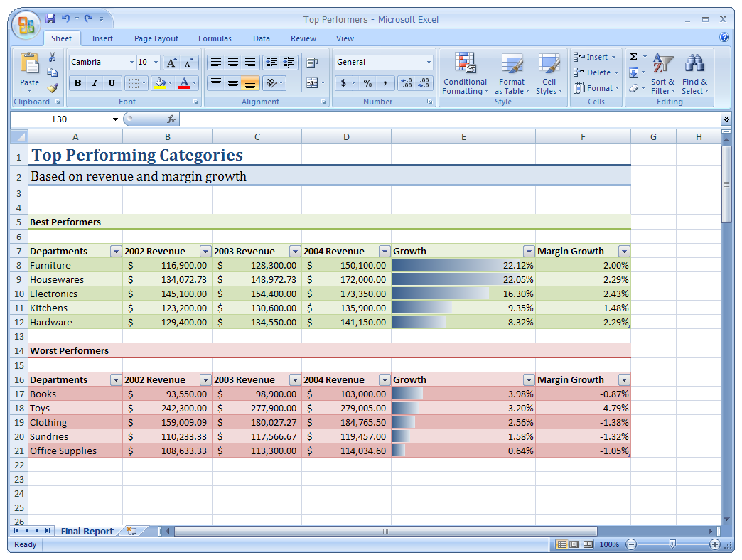
Task: Decrease the cell indent
Action: pyautogui.click(x=271, y=62)
